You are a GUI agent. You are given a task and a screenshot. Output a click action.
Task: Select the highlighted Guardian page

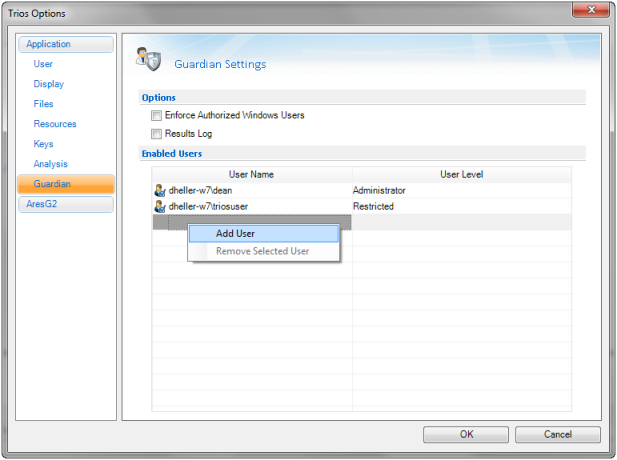click(66, 184)
